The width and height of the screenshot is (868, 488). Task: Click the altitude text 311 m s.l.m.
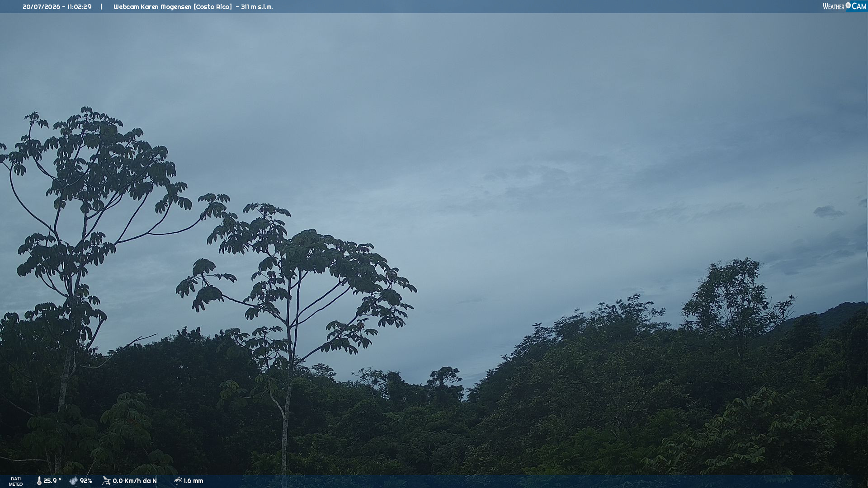[x=257, y=7]
